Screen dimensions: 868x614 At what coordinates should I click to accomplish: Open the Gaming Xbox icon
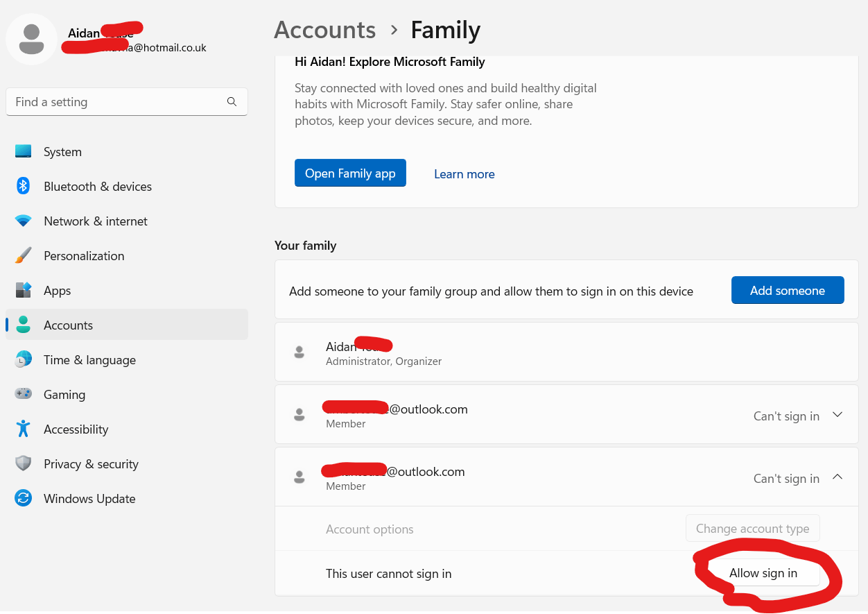click(x=23, y=394)
